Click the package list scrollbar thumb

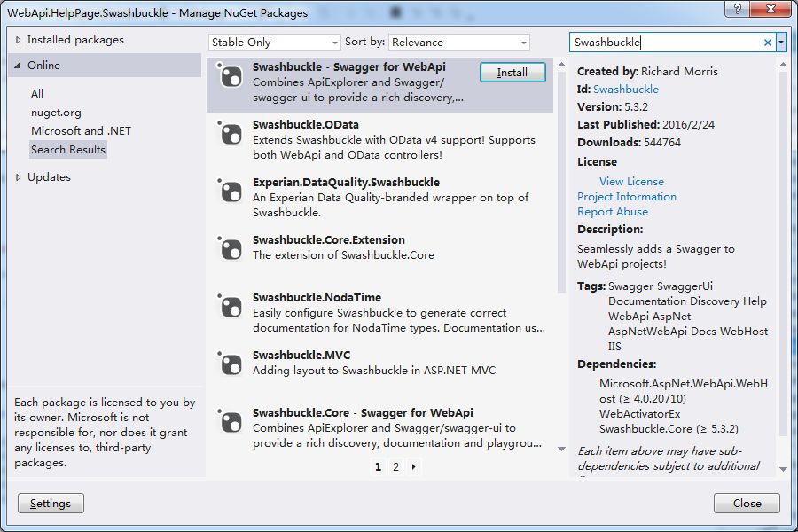561,182
